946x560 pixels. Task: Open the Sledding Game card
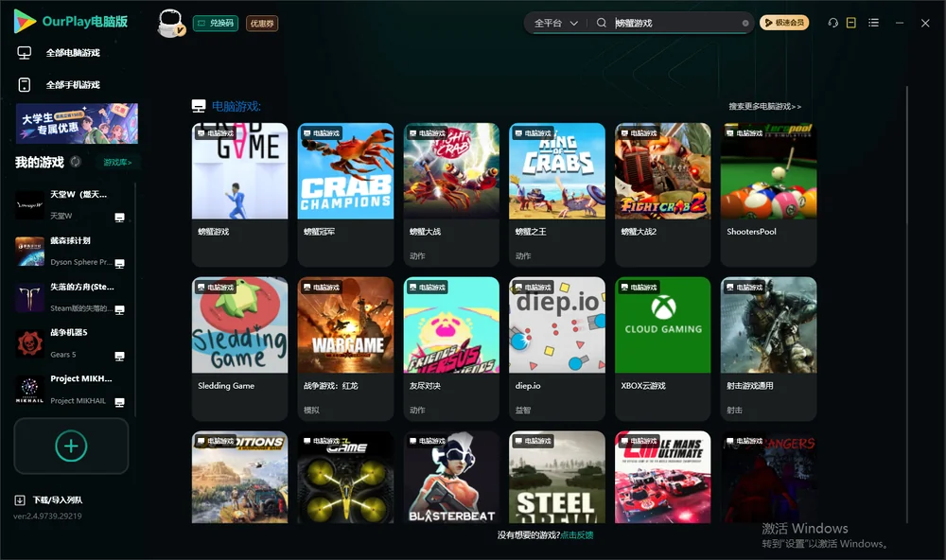[x=239, y=349]
